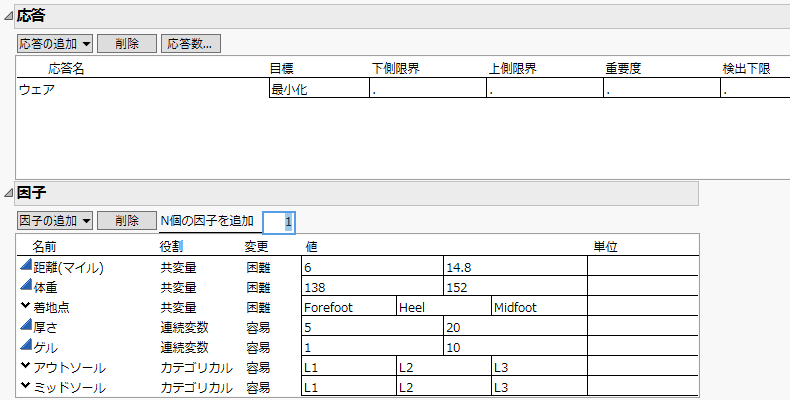Image resolution: width=790 pixels, height=400 pixels.
Task: Click the Midfoot value cell
Action: click(x=540, y=306)
